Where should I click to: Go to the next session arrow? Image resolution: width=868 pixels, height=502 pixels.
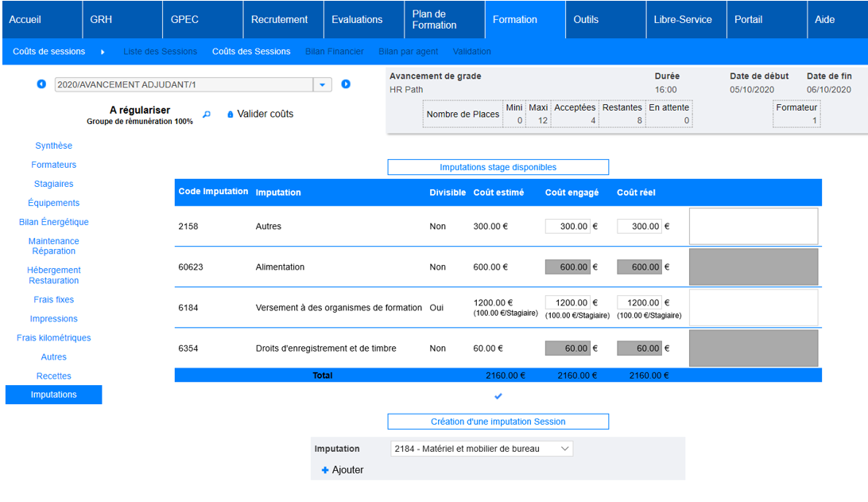coord(346,84)
